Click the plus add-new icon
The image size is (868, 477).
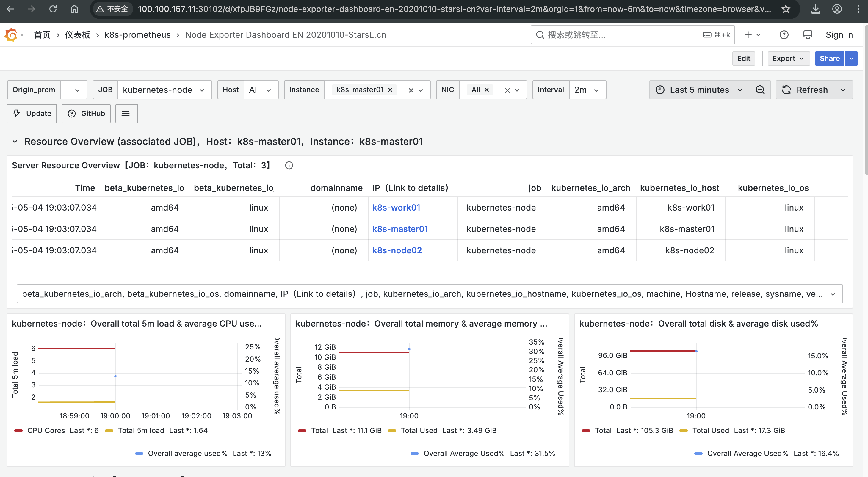[x=752, y=35]
